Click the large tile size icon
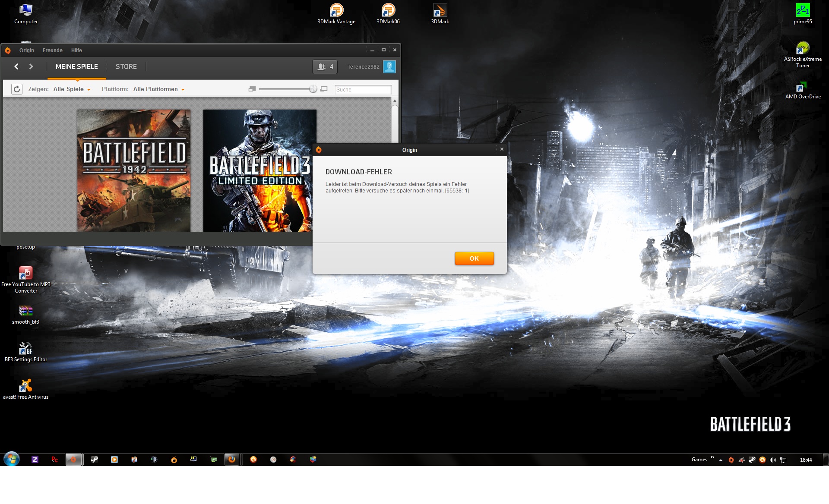 324,89
